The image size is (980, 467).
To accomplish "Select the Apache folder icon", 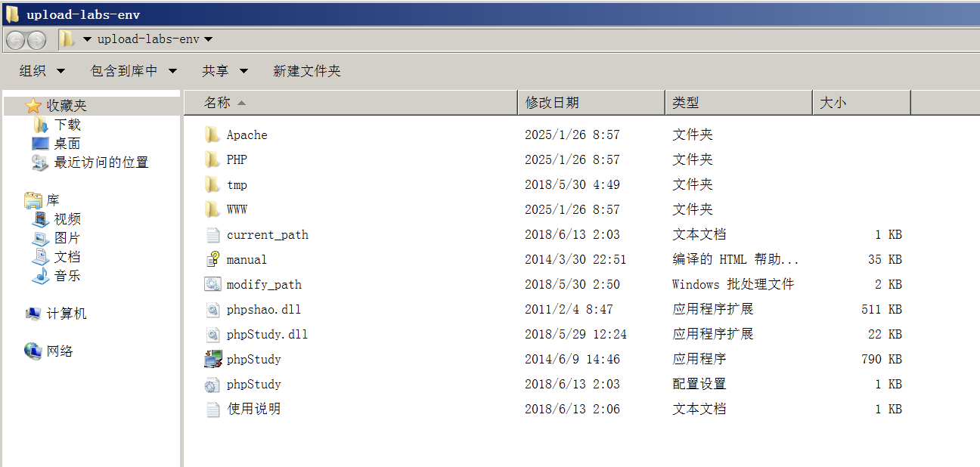I will 212,135.
